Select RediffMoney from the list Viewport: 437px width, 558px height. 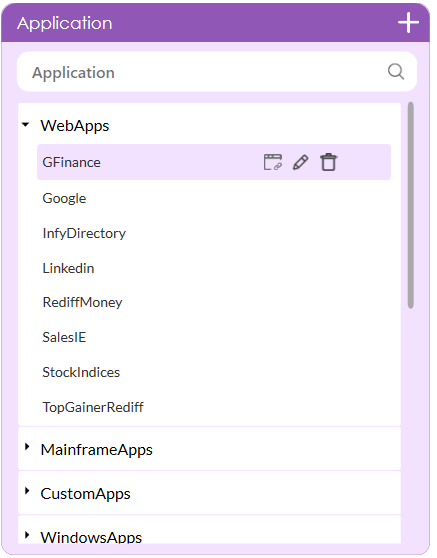point(82,302)
